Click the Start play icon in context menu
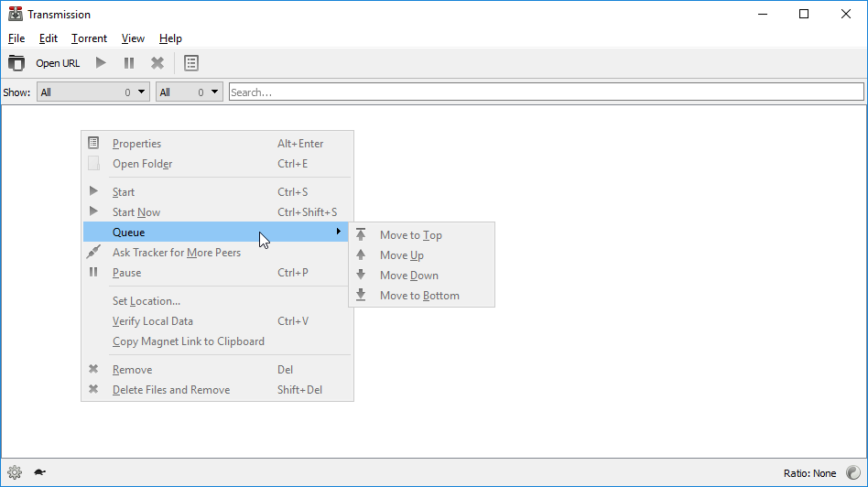This screenshot has height=487, width=868. [x=93, y=191]
